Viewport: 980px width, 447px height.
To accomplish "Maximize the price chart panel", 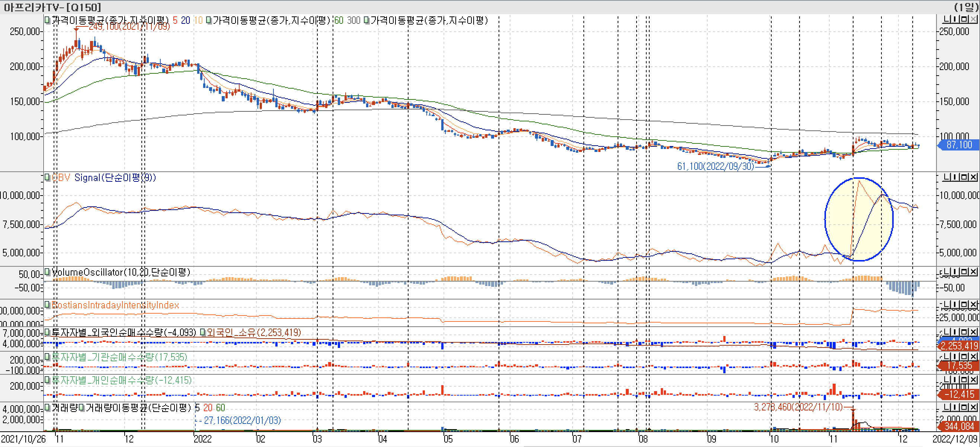I will tap(964, 19).
